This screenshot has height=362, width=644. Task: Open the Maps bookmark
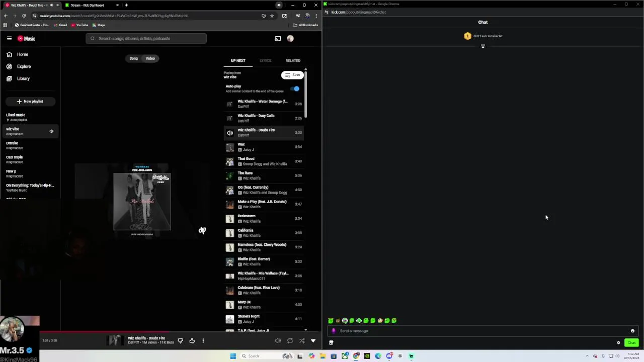point(99,25)
